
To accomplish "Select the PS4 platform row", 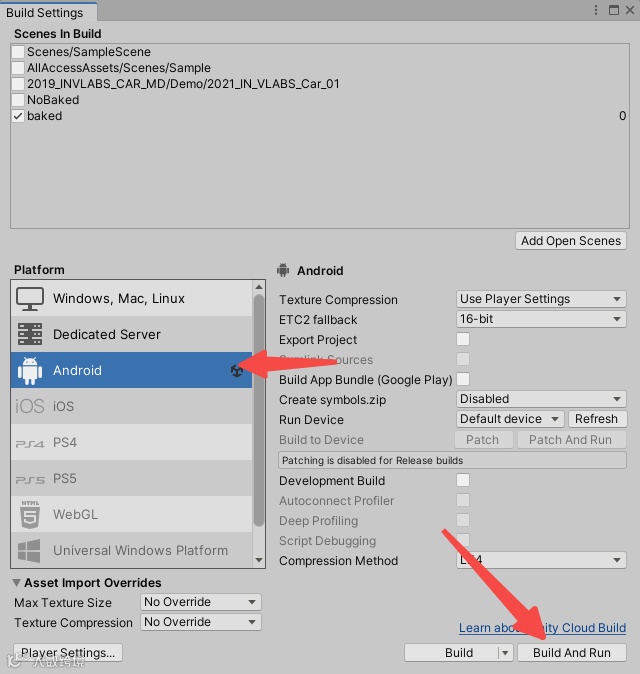I will [132, 442].
